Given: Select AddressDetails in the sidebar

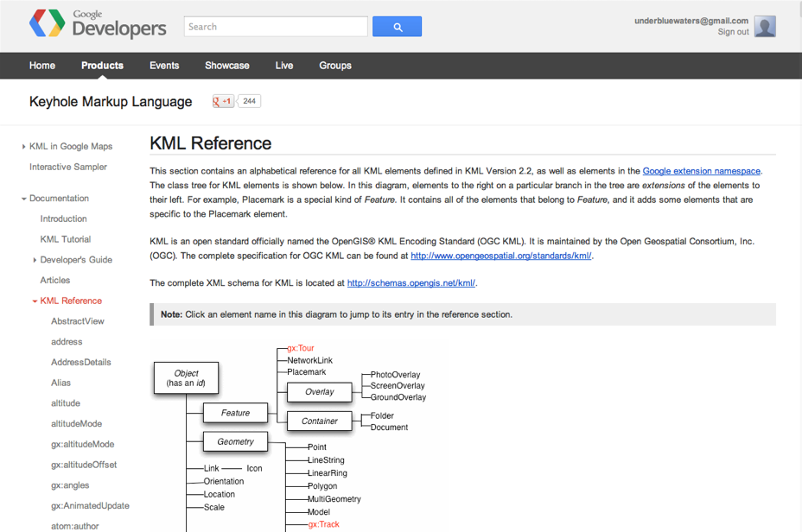Looking at the screenshot, I should (81, 362).
